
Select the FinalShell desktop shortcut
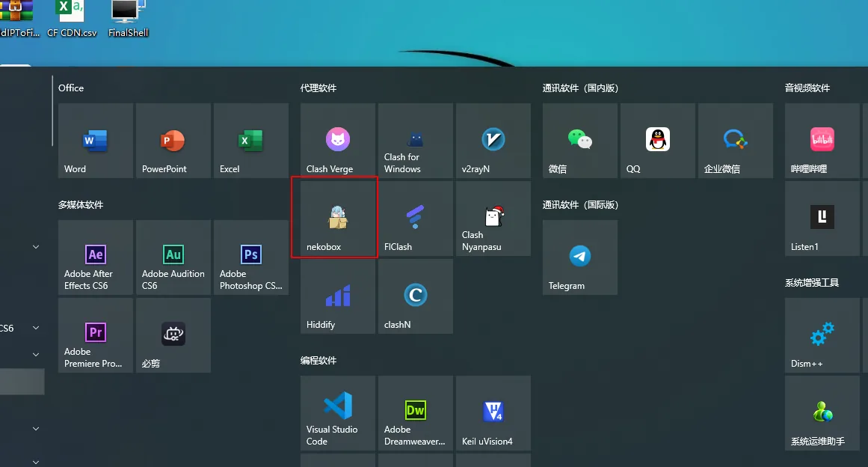click(128, 19)
